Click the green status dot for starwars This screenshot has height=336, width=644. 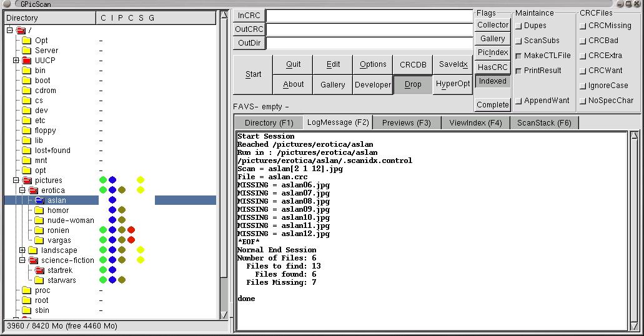[103, 280]
